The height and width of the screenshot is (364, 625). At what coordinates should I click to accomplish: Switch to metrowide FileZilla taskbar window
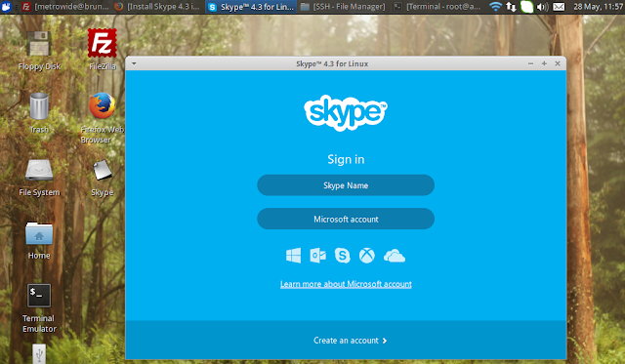(x=65, y=7)
